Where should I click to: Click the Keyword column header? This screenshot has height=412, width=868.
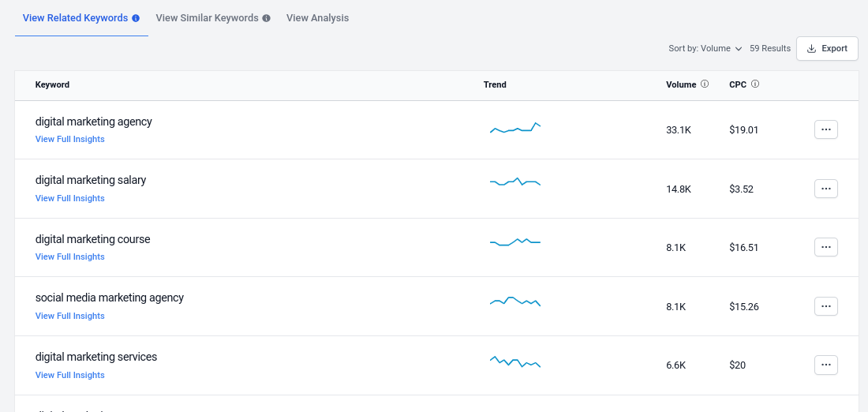pos(53,84)
